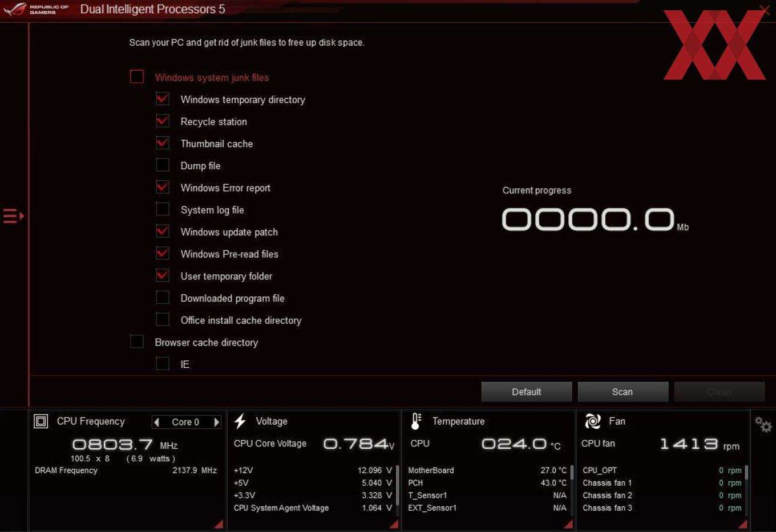Uncheck Windows temporary directory
The height and width of the screenshot is (532, 776).
point(163,99)
